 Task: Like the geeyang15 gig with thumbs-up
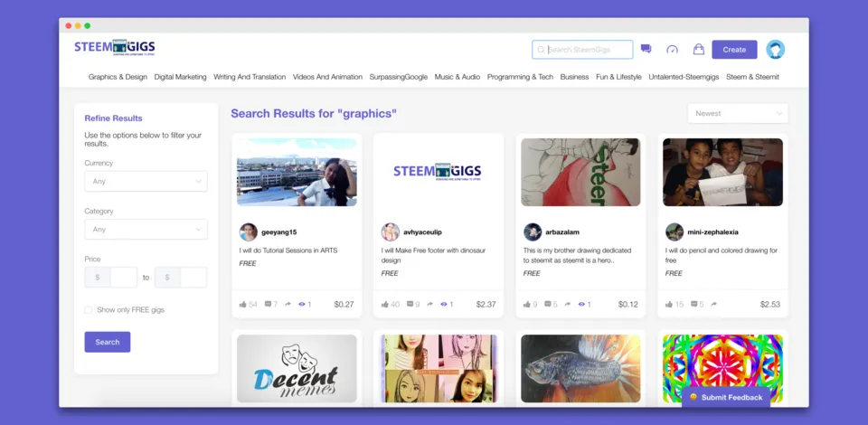click(242, 305)
